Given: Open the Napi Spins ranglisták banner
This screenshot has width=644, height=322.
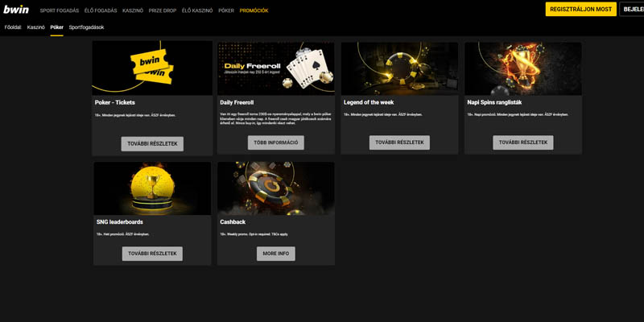Looking at the screenshot, I should (523, 68).
